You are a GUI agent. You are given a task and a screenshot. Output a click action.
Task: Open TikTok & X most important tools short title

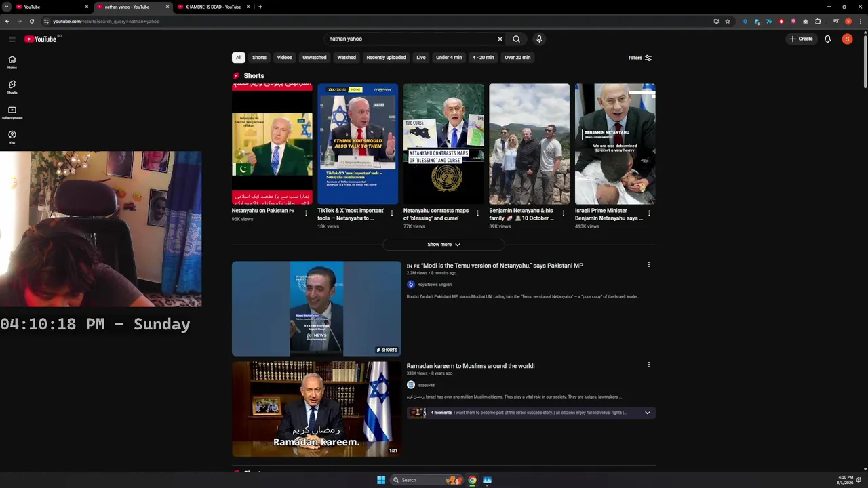[351, 214]
